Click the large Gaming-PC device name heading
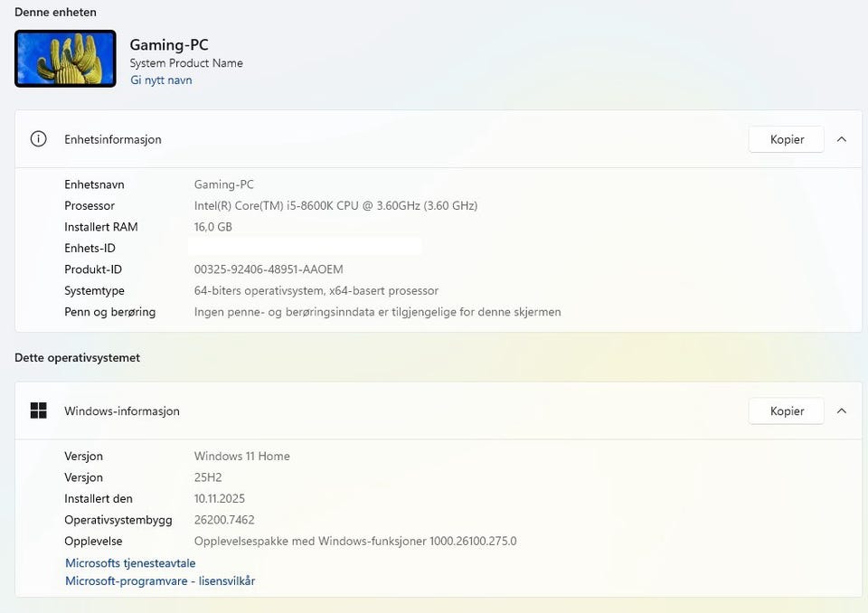Viewport: 868px width, 613px height. (x=169, y=45)
